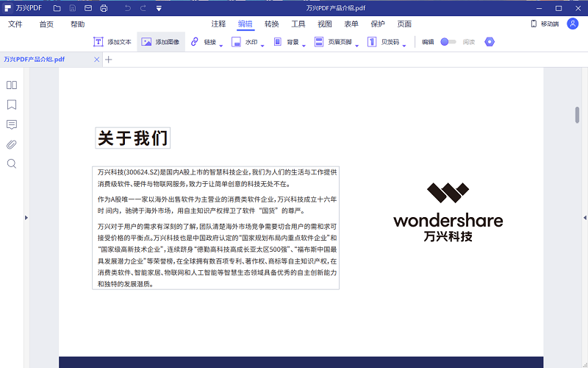Click the 页眉页脚 header footer icon
The width and height of the screenshot is (588, 368).
click(319, 42)
